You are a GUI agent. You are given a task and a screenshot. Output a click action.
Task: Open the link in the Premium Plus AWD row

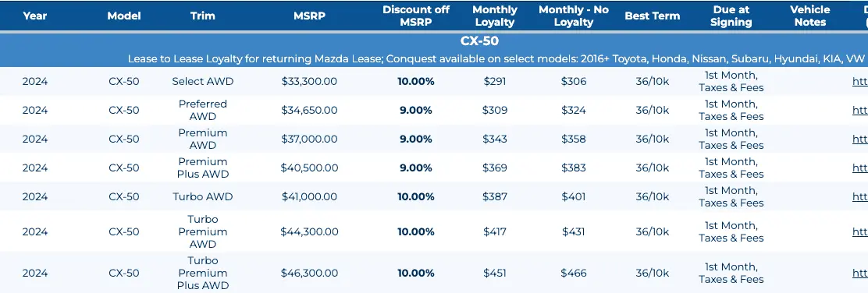[x=860, y=168]
